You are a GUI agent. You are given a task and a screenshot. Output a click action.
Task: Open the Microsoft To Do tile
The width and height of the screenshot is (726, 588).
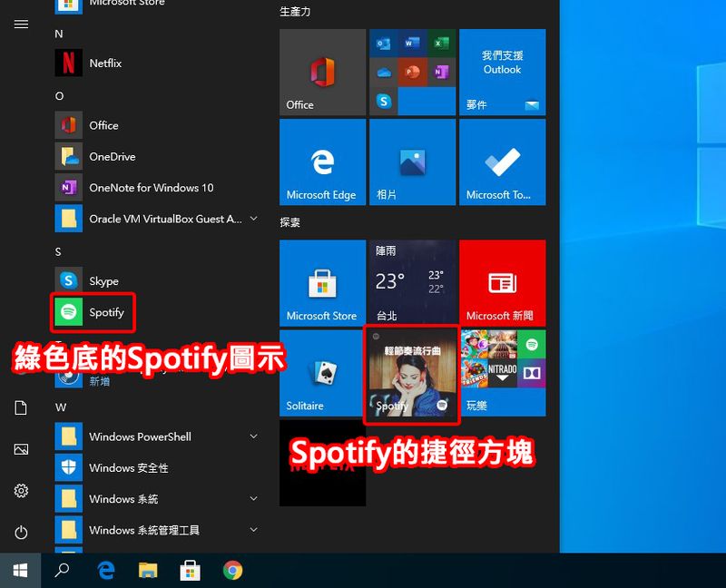[503, 162]
